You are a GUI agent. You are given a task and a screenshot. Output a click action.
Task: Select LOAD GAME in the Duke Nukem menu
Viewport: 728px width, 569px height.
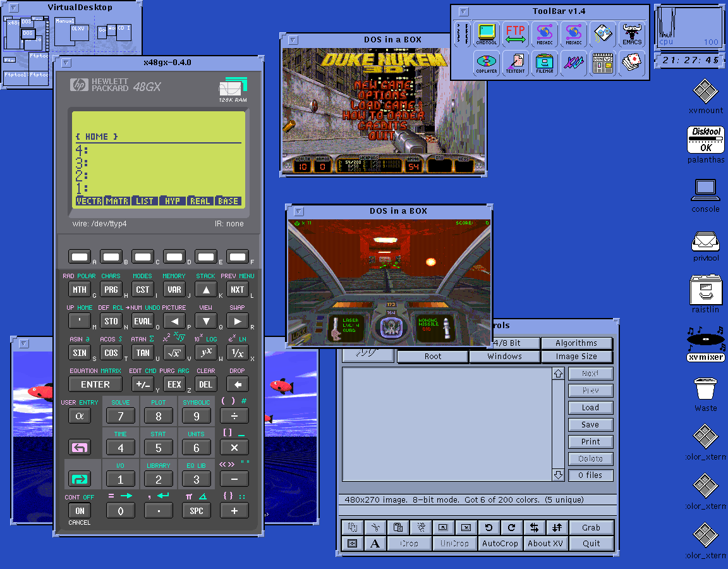point(384,106)
